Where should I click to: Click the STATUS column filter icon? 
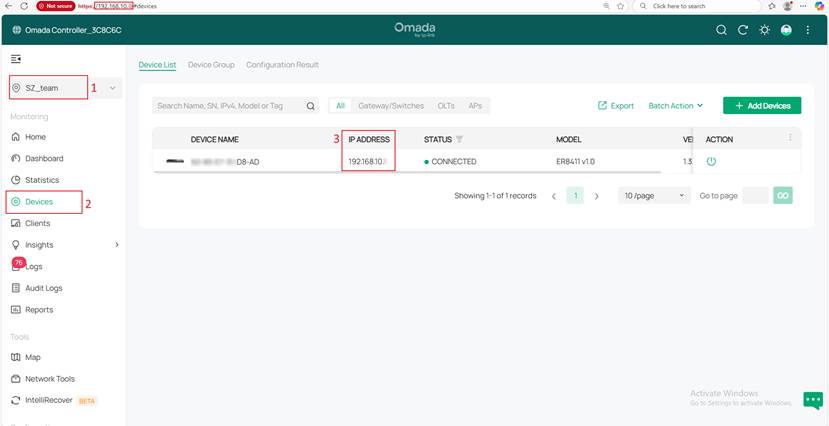[x=459, y=139]
